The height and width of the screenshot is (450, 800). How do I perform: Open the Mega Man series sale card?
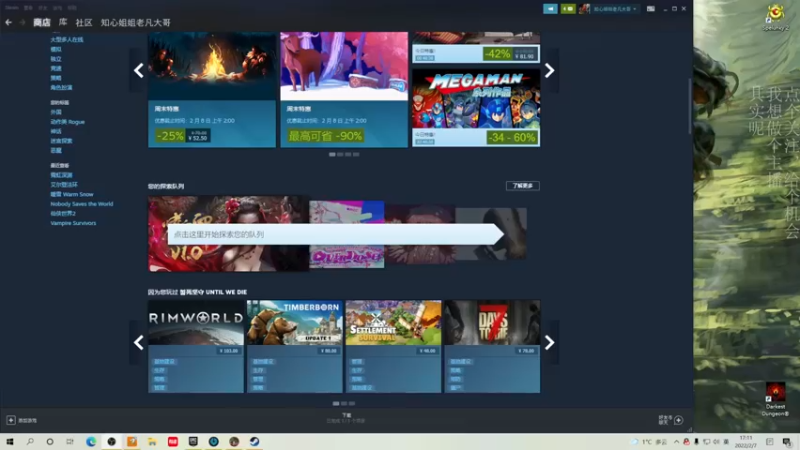476,108
